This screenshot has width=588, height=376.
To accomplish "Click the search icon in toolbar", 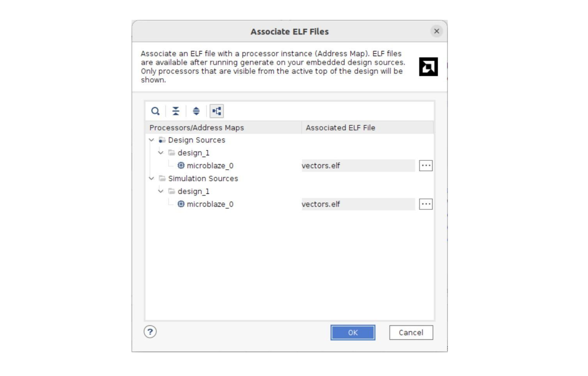I will pyautogui.click(x=155, y=111).
